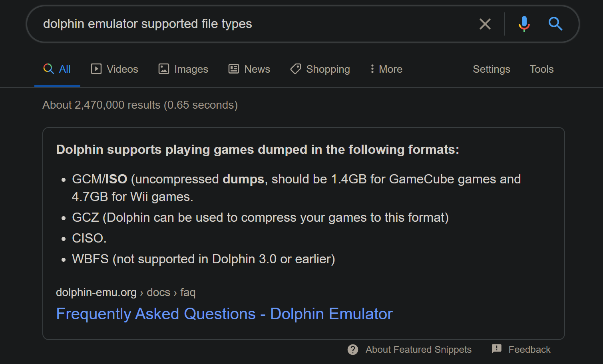Open Frequently Asked Questions - Dolphin Emulator link

(224, 314)
